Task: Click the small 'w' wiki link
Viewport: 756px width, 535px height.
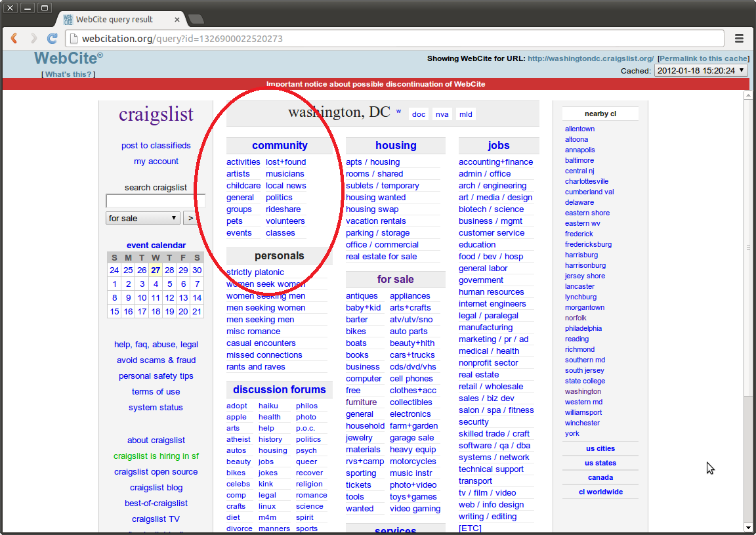Action: pos(399,111)
